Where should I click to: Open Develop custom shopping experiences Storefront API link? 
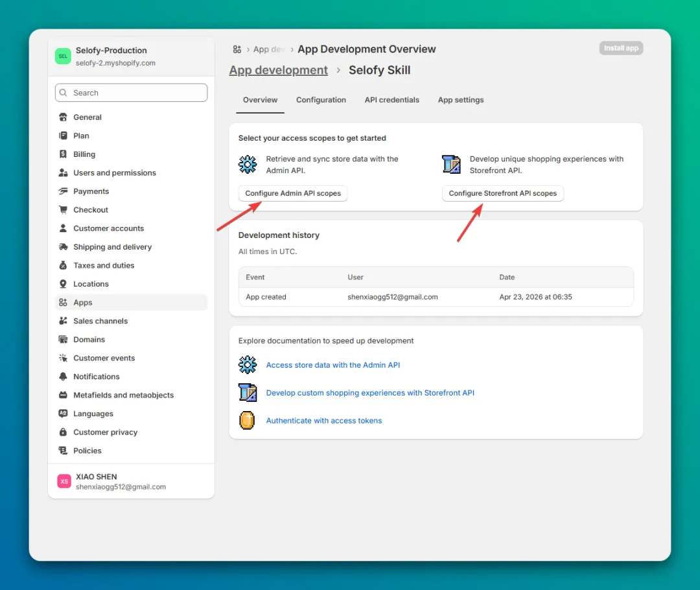[370, 393]
